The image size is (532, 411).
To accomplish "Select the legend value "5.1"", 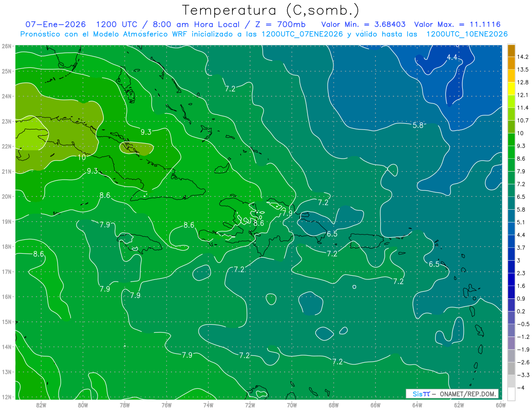I will (x=521, y=223).
